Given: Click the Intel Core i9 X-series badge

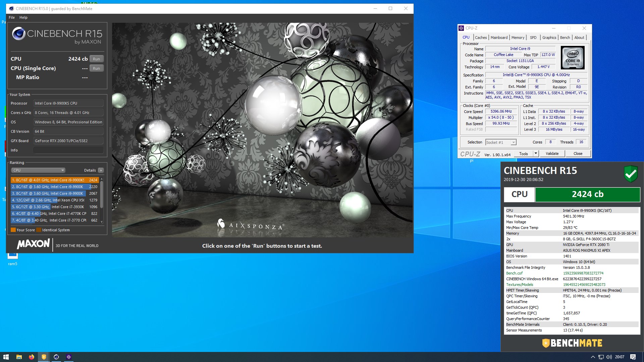Looking at the screenshot, I should coord(573,58).
